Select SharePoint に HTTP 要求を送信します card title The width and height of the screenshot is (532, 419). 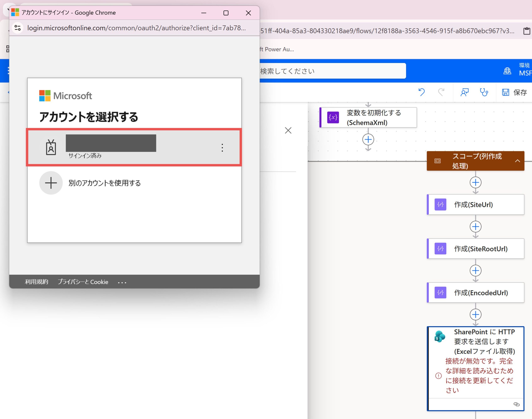(484, 341)
